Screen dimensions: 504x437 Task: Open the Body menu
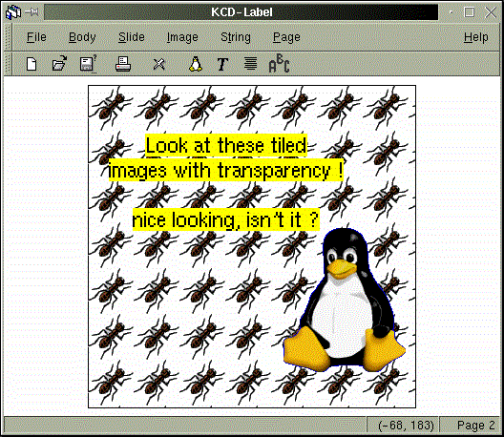click(x=82, y=37)
